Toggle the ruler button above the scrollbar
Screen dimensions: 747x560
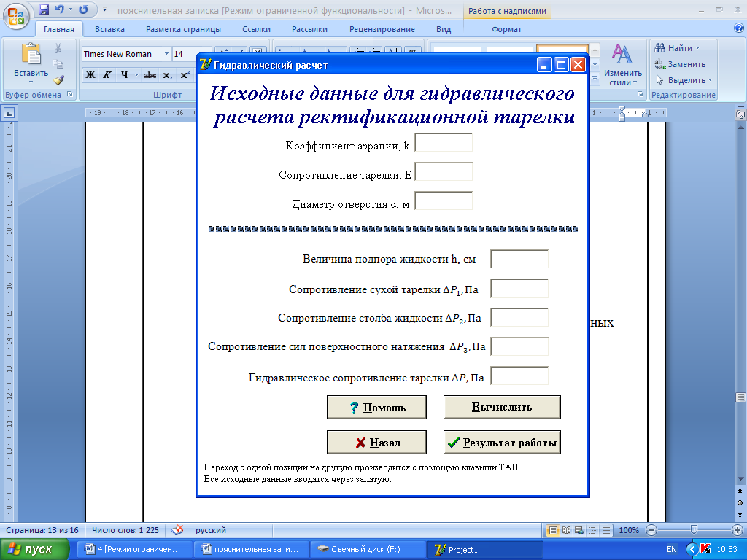(740, 114)
